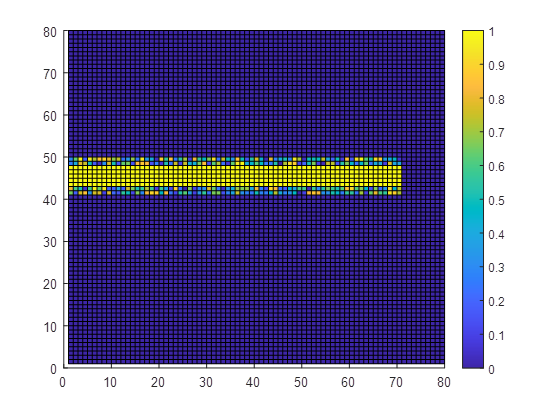Click y-axis tick label 50
This screenshot has height=414, width=558.
pos(50,158)
